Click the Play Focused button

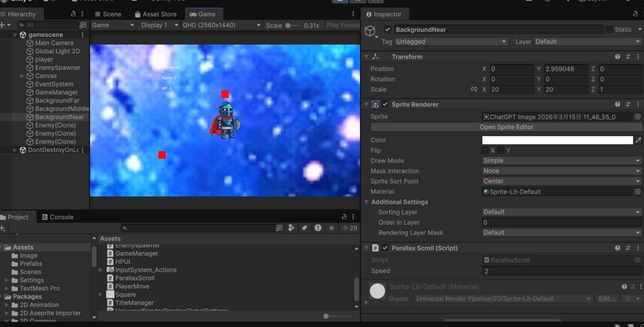point(343,25)
